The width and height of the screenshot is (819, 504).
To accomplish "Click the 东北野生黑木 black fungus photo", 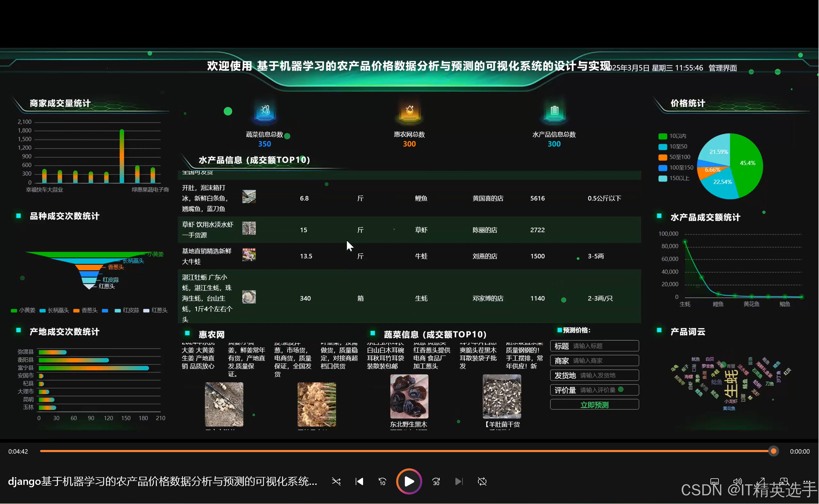I will [409, 396].
